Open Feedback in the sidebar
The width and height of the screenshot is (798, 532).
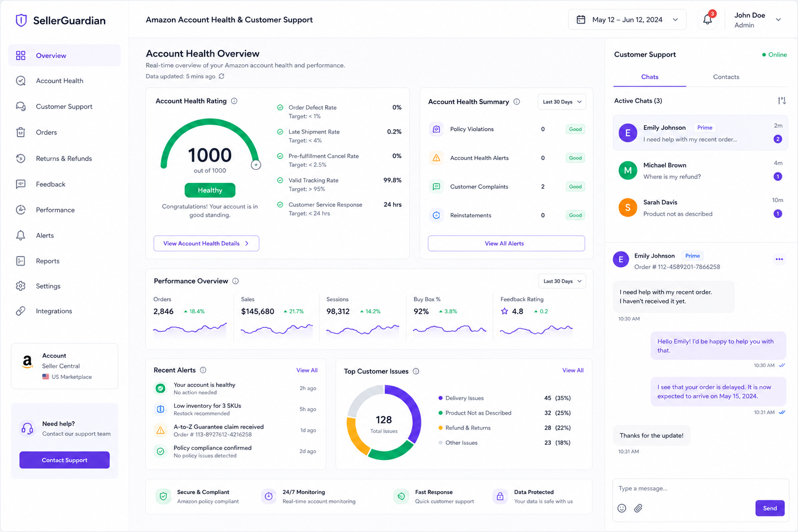[64, 184]
